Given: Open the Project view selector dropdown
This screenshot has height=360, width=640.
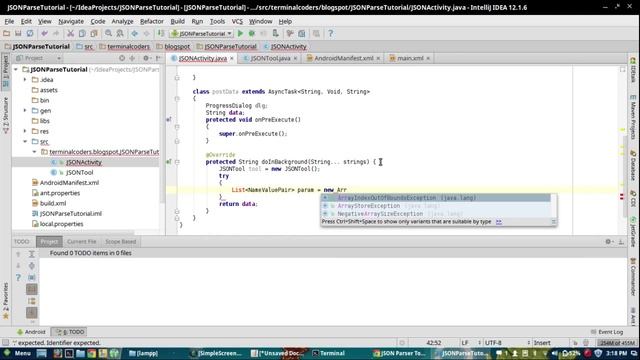Looking at the screenshot, I should point(38,58).
